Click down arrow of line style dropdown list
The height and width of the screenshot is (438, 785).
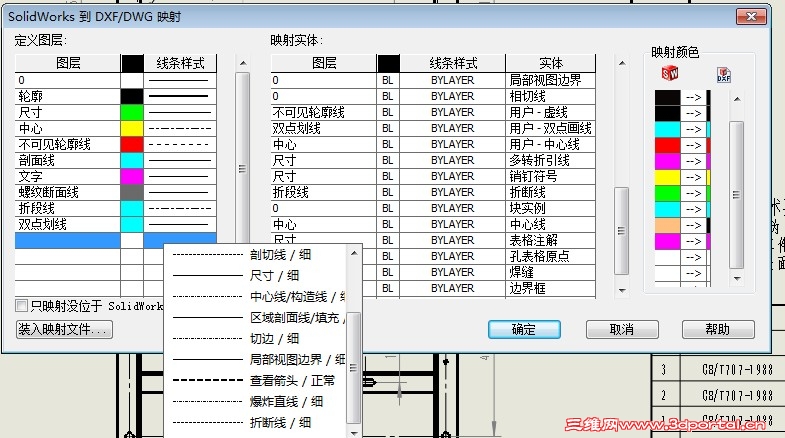click(354, 433)
